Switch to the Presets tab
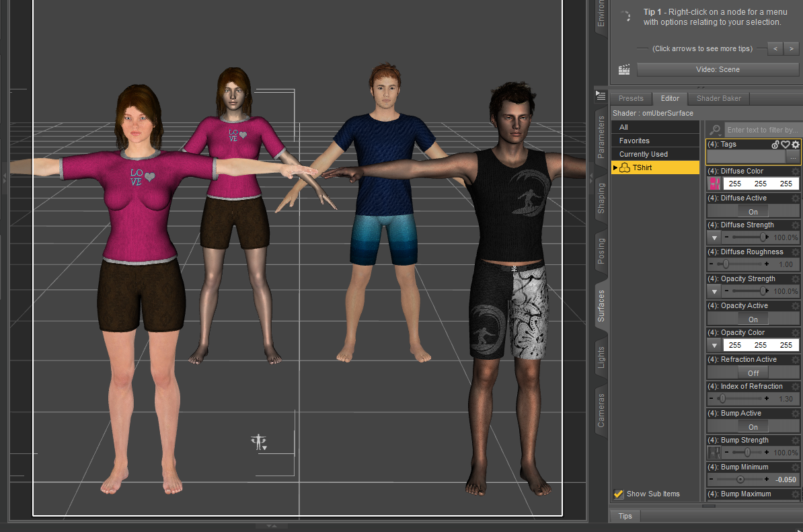This screenshot has width=803, height=532. coord(631,99)
